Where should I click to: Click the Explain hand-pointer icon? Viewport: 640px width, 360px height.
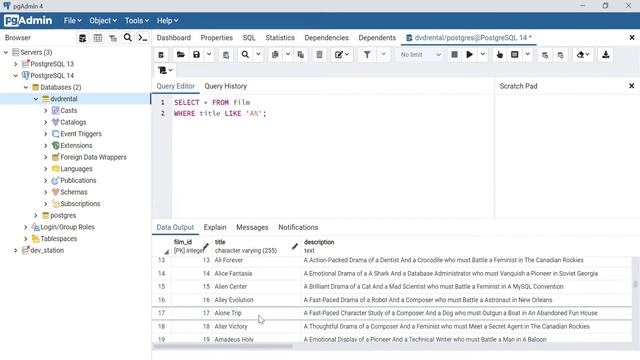coord(500,55)
